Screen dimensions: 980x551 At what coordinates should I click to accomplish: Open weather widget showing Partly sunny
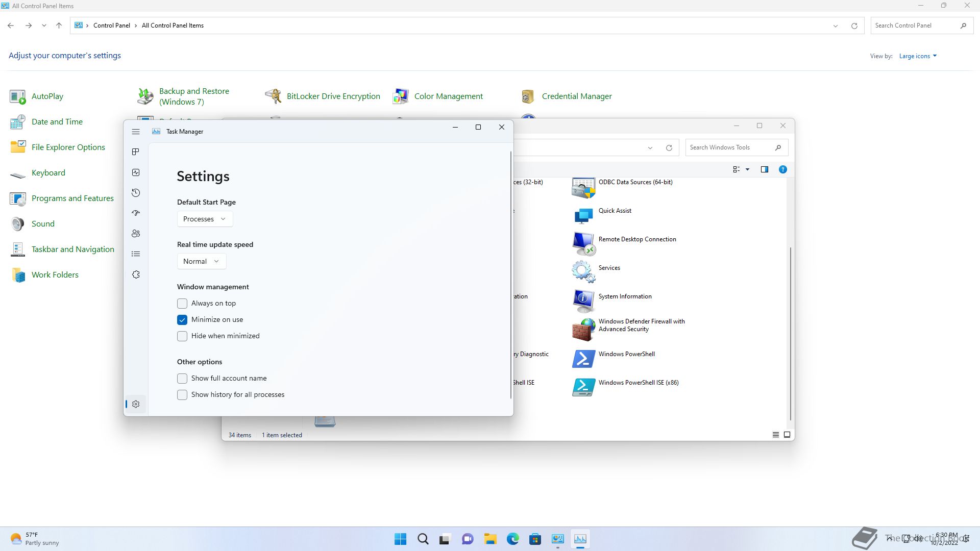[35, 539]
